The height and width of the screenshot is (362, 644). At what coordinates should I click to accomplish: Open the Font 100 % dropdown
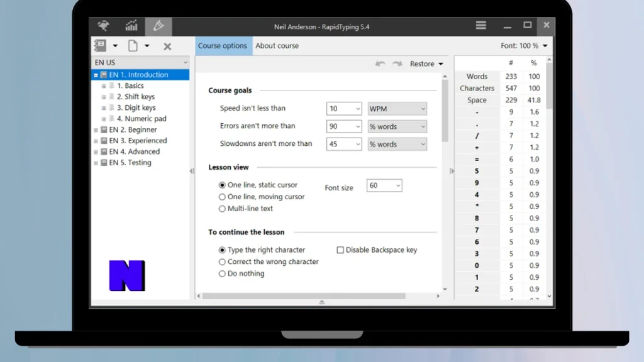pos(524,45)
